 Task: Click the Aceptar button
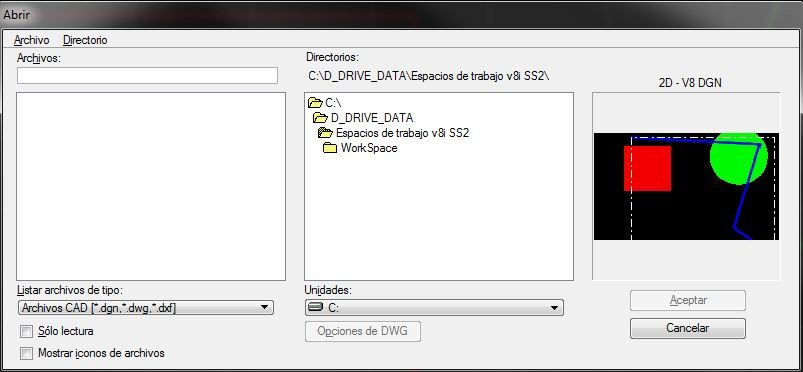(x=688, y=300)
